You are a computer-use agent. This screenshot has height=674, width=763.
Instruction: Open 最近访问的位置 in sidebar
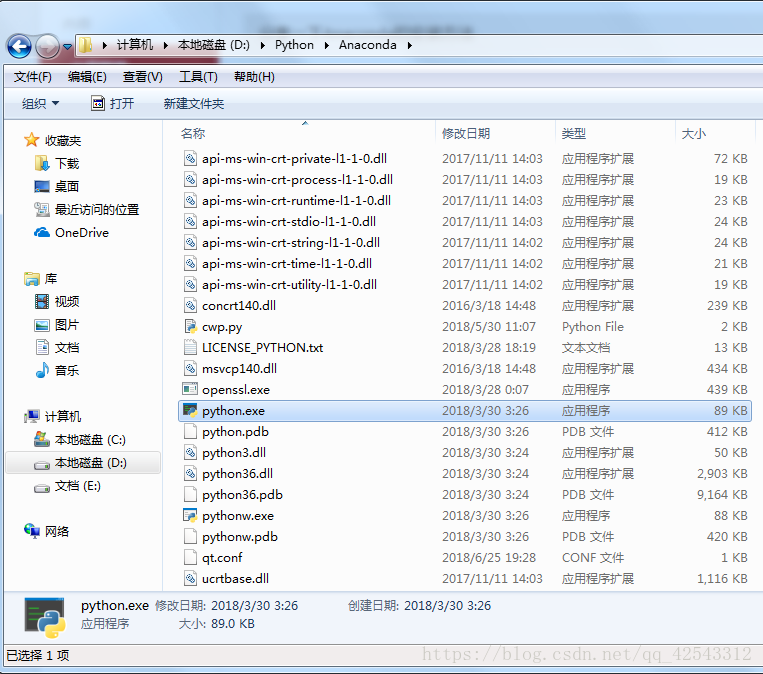(x=87, y=210)
